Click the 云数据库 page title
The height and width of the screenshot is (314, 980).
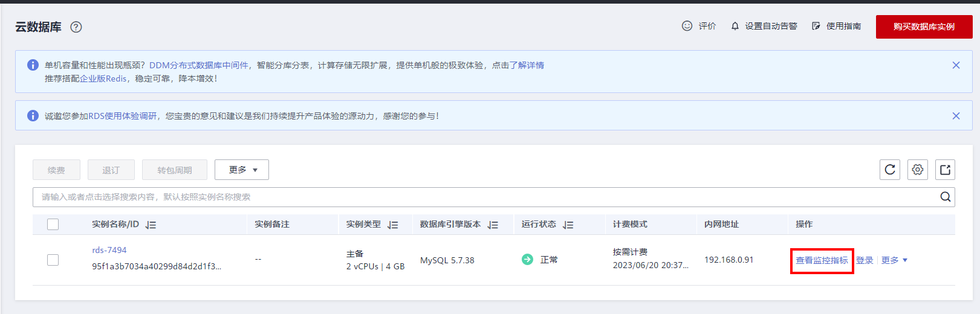[38, 27]
